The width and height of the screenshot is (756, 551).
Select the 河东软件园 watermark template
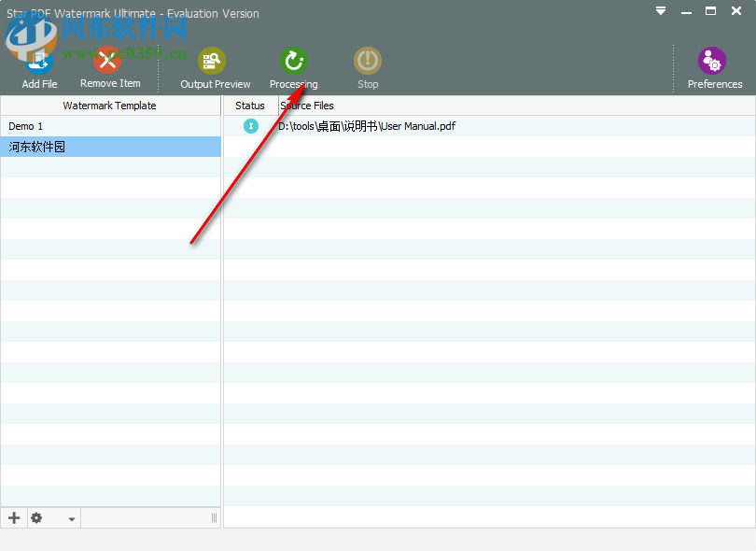coord(110,147)
